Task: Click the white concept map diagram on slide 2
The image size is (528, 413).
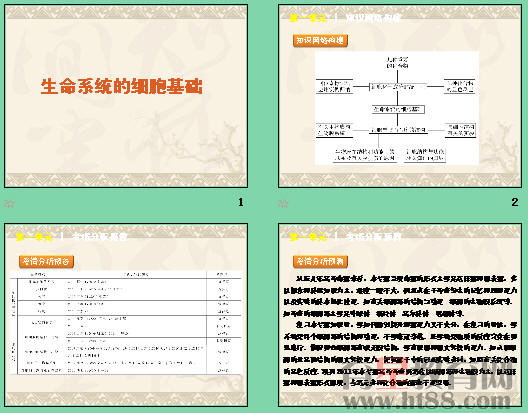Action: pyautogui.click(x=397, y=108)
